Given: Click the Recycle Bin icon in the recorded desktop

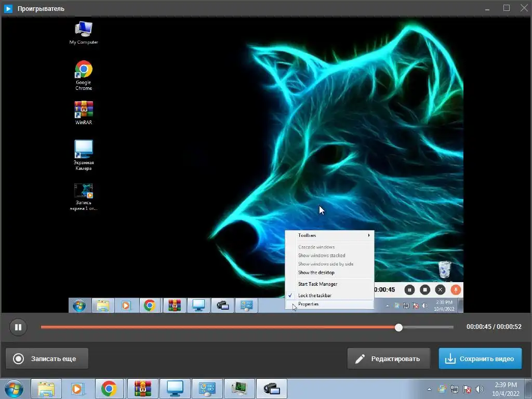Looking at the screenshot, I should [x=445, y=270].
